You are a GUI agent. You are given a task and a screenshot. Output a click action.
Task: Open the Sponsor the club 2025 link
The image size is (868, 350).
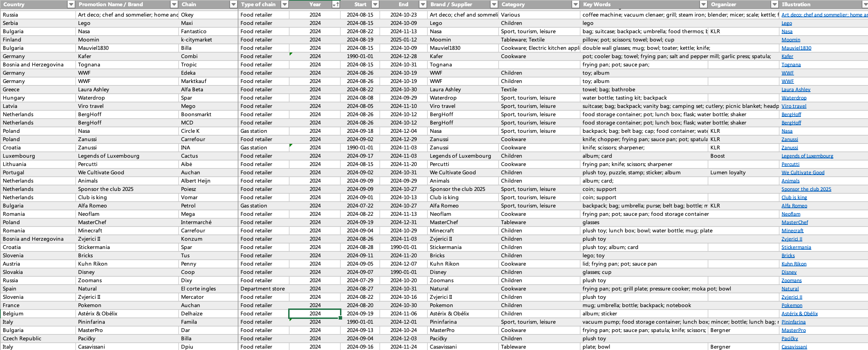point(806,189)
